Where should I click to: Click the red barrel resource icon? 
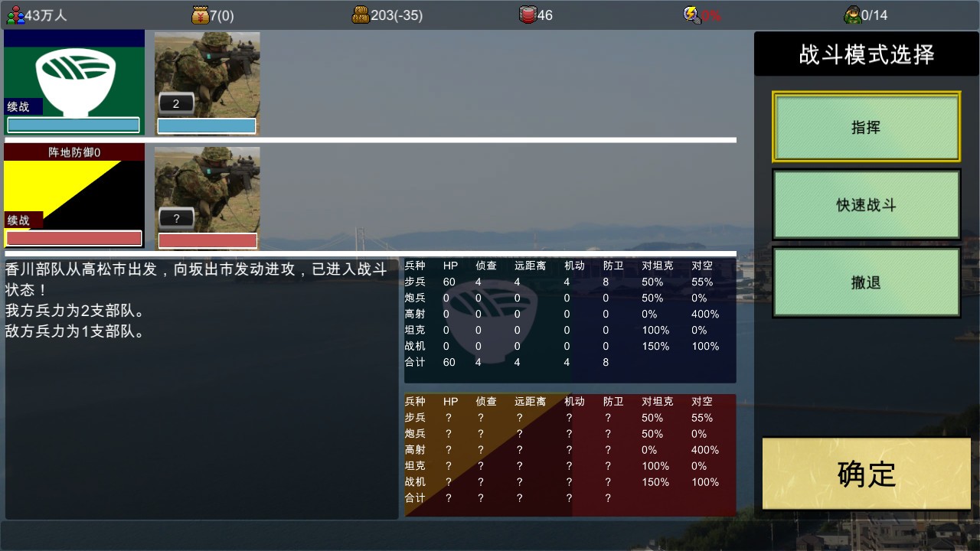(528, 15)
